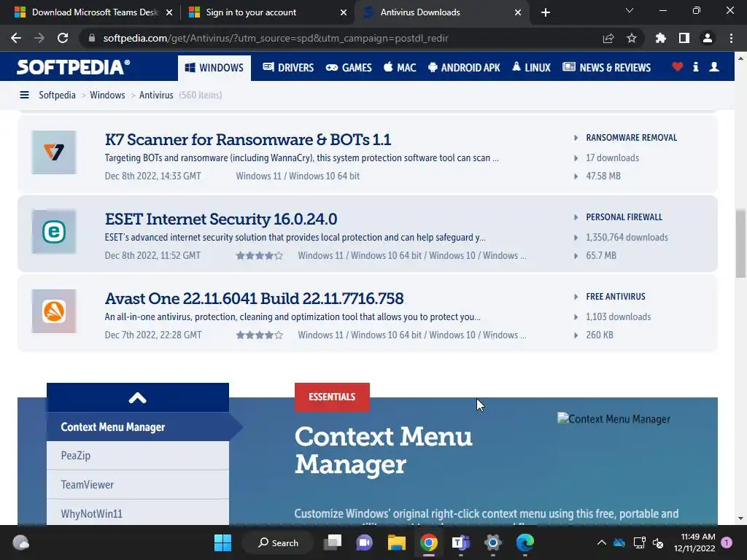
Task: Open the taskbar clock and date
Action: coord(694,542)
